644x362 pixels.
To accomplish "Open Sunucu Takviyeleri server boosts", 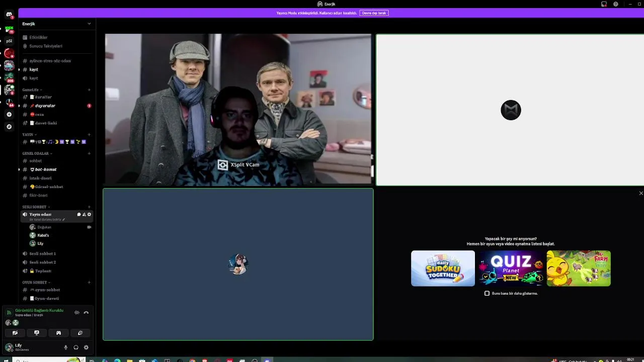I will tap(46, 46).
